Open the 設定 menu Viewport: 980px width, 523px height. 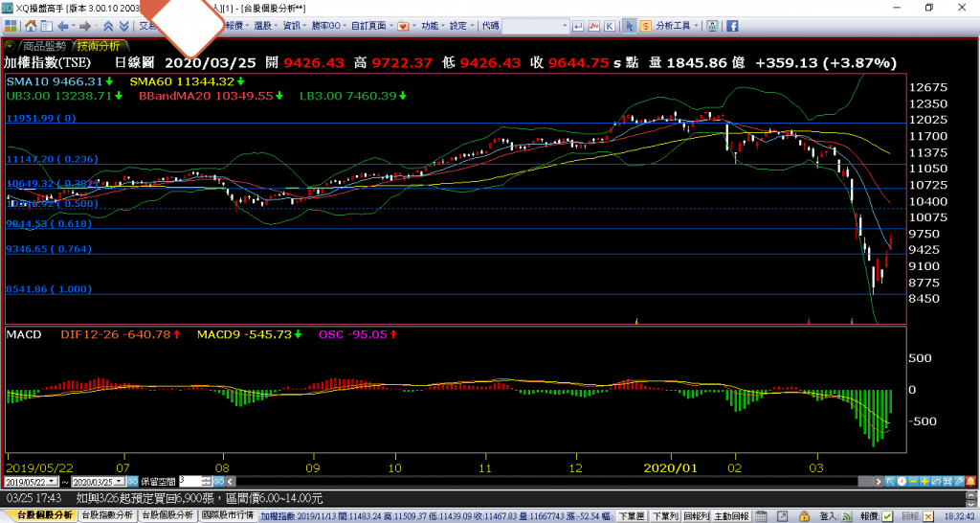click(458, 26)
